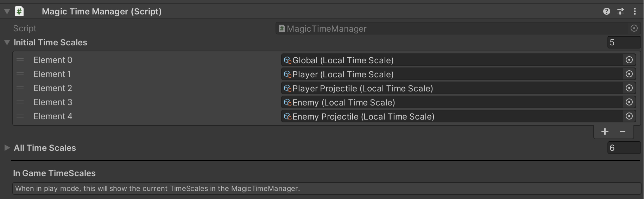Remove selected element with minus button
The height and width of the screenshot is (199, 644).
[x=623, y=132]
